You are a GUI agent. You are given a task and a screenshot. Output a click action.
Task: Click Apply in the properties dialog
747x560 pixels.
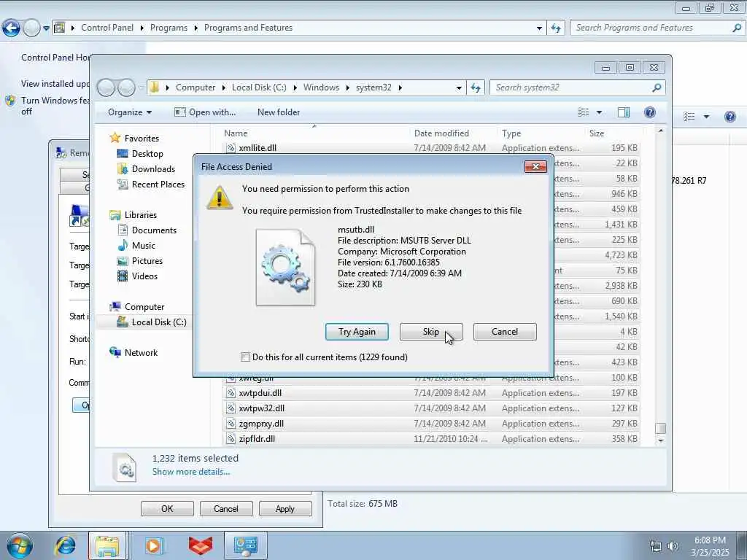click(285, 508)
